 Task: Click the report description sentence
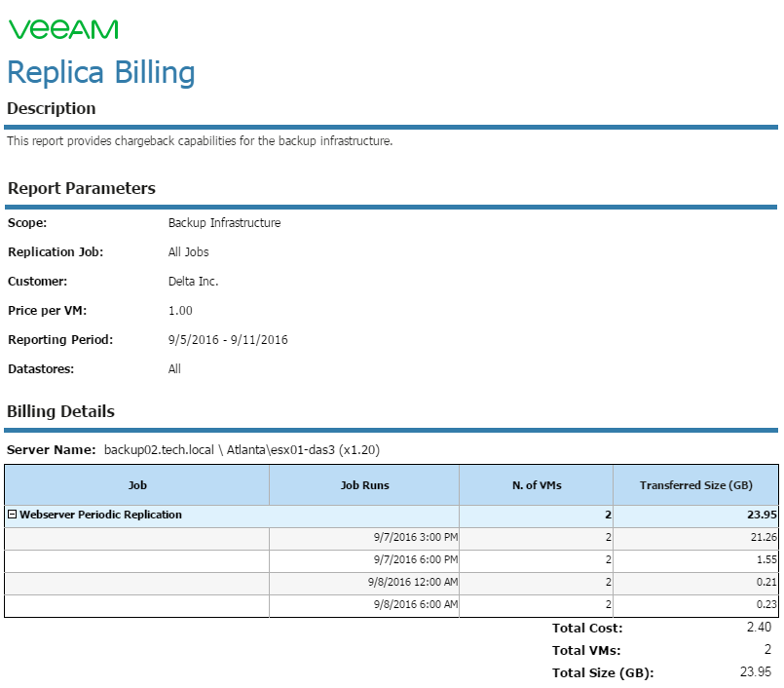(x=200, y=141)
